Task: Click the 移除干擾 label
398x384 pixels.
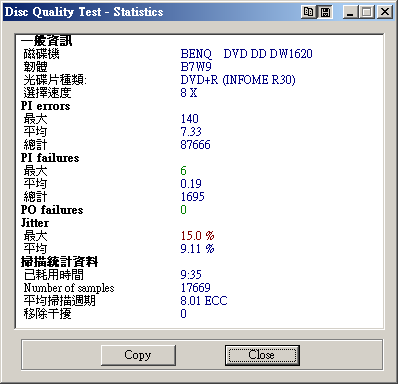Action: [47, 314]
